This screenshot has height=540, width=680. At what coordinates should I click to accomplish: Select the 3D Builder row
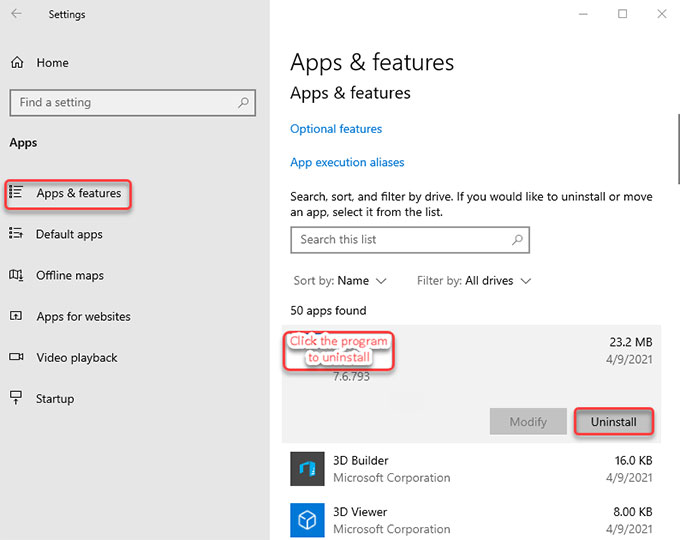pyautogui.click(x=471, y=469)
